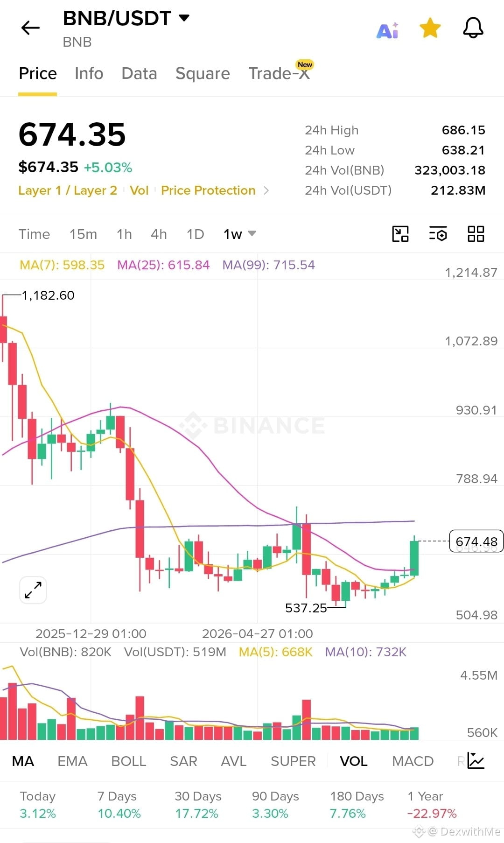The width and height of the screenshot is (504, 843).
Task: Tap the MA(7): 598.35 label
Action: click(62, 265)
